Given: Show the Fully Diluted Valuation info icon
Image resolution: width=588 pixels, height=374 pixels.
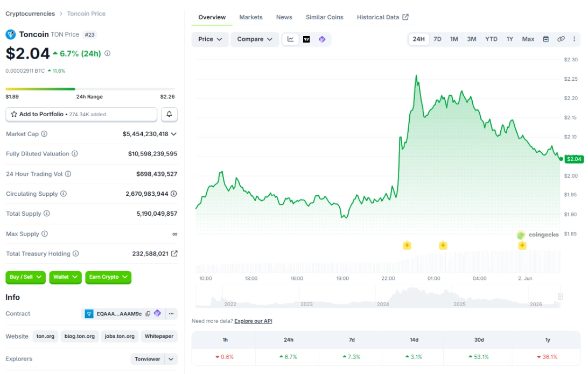Looking at the screenshot, I should 75,154.
